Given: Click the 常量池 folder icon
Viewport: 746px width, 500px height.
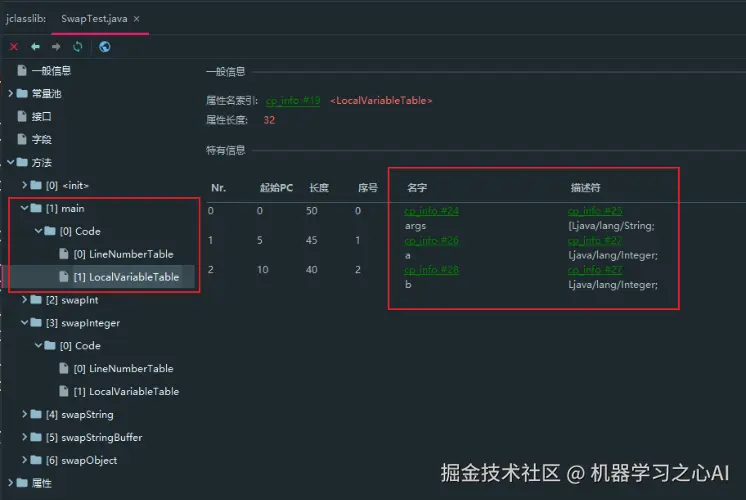Looking at the screenshot, I should (22, 94).
